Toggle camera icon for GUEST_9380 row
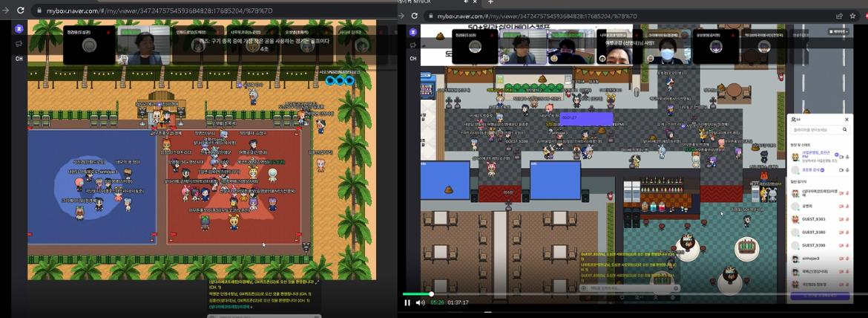Viewport: 868px width, 318px height. pos(841,232)
